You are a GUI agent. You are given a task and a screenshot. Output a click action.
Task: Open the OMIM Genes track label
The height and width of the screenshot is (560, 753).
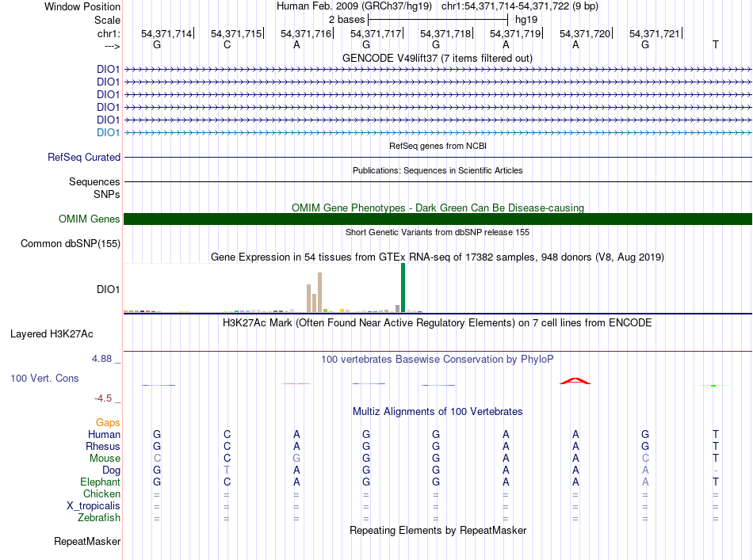click(x=90, y=219)
